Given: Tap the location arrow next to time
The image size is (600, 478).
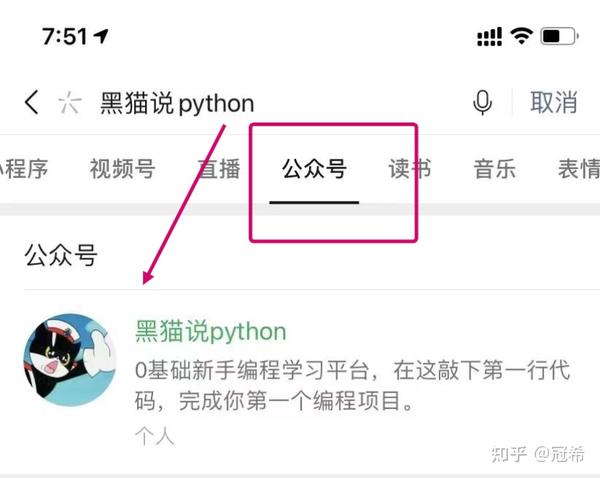Looking at the screenshot, I should (101, 37).
